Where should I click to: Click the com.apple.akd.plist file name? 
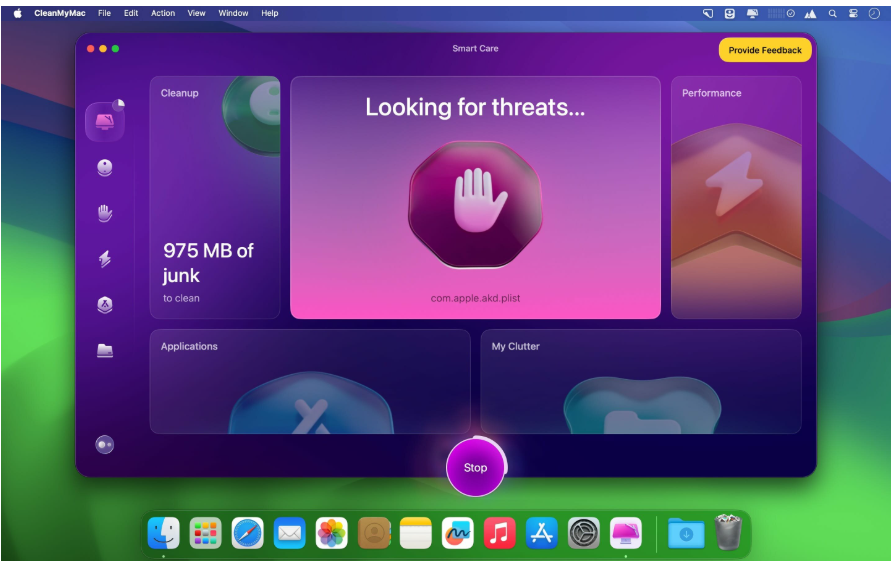point(476,298)
